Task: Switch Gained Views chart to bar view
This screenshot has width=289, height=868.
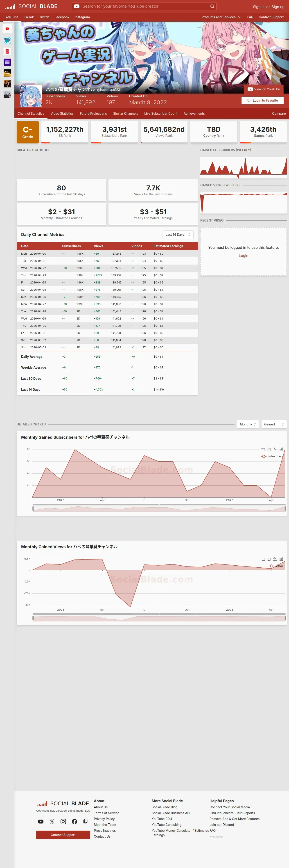Action: point(281,559)
